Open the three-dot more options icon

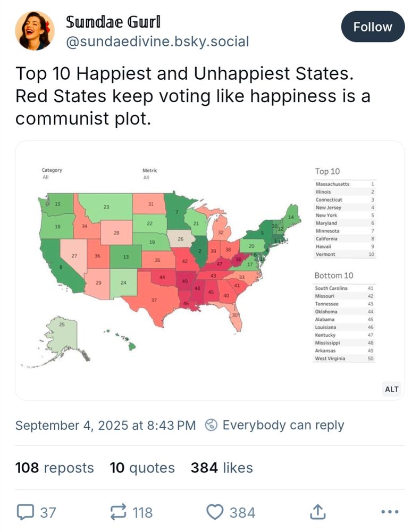coord(389,512)
